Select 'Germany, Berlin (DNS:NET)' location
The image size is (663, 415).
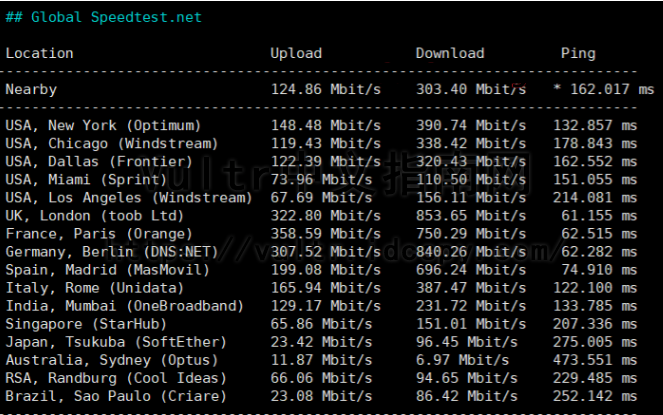point(112,253)
